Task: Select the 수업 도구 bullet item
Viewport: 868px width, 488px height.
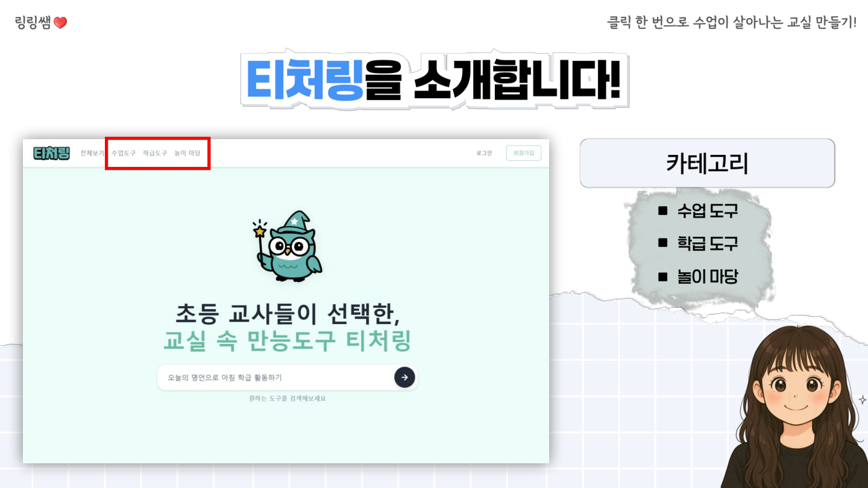Action: [698, 211]
